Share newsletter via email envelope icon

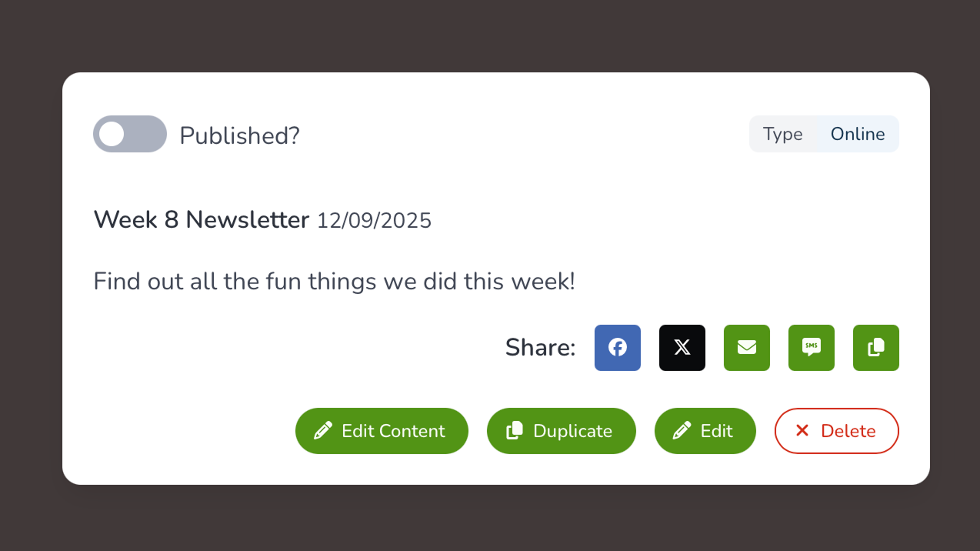[746, 348]
